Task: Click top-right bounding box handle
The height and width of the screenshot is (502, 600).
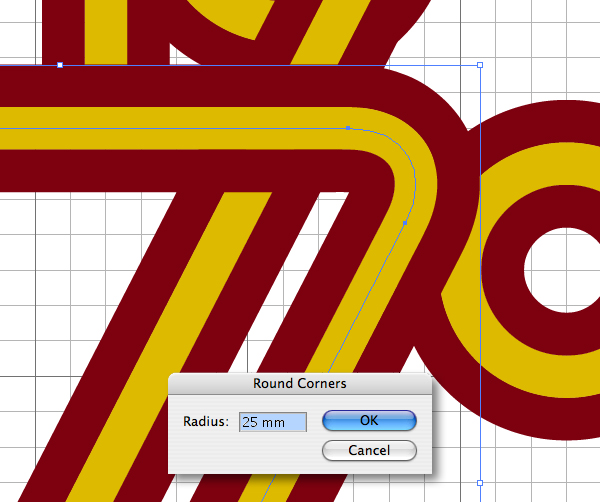Action: click(x=480, y=65)
